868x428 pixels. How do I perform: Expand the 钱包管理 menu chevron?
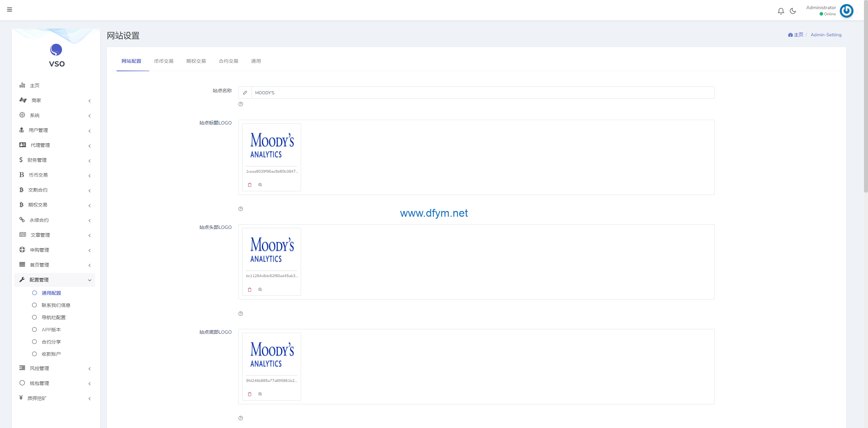coord(90,384)
